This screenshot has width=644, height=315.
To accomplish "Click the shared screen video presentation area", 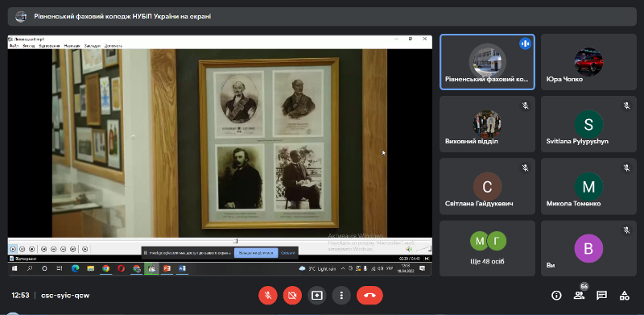I will click(x=220, y=155).
